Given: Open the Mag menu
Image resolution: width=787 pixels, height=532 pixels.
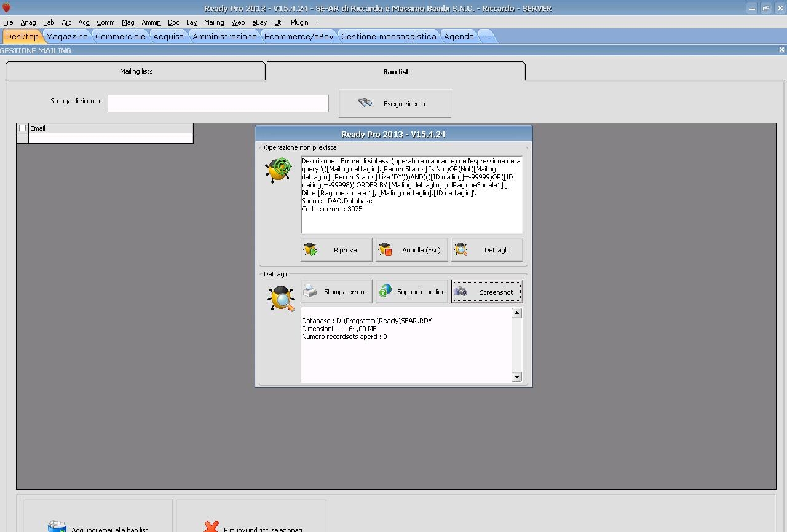Looking at the screenshot, I should click(x=128, y=22).
